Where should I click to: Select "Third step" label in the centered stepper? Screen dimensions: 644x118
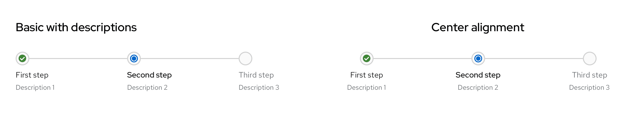589,75
